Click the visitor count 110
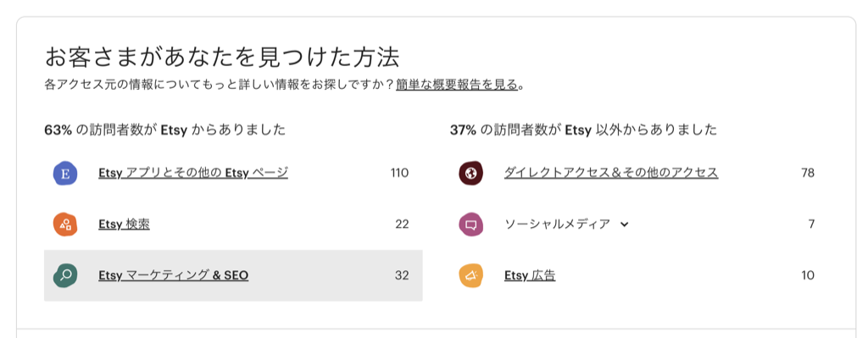Image resolution: width=868 pixels, height=338 pixels. 400,173
